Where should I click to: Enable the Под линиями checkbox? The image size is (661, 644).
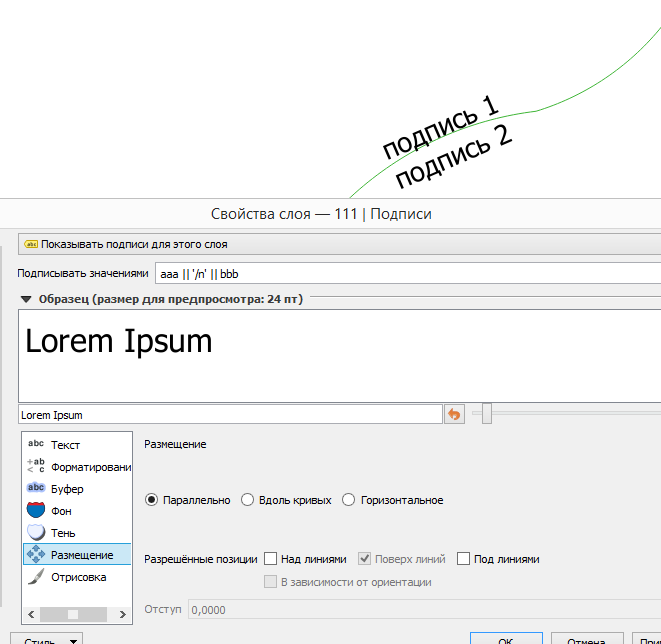[x=463, y=559]
